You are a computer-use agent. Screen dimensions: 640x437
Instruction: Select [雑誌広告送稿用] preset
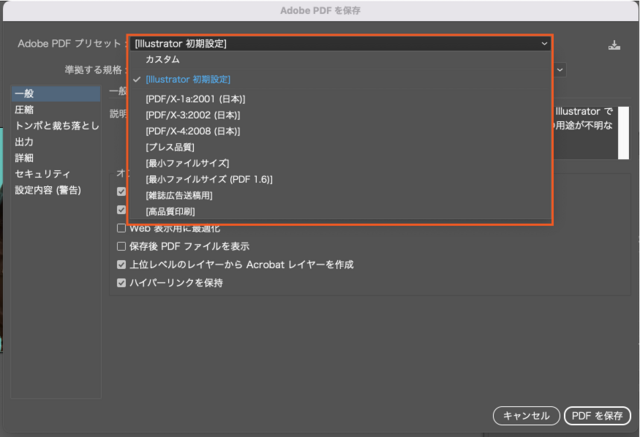[179, 195]
